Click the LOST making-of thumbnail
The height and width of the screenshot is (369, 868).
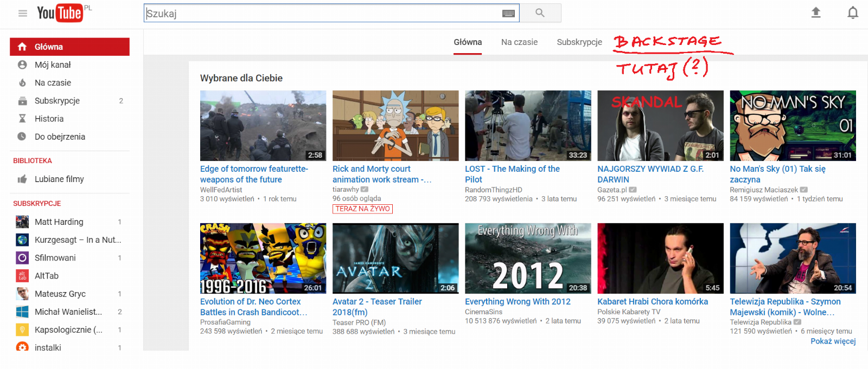[528, 126]
